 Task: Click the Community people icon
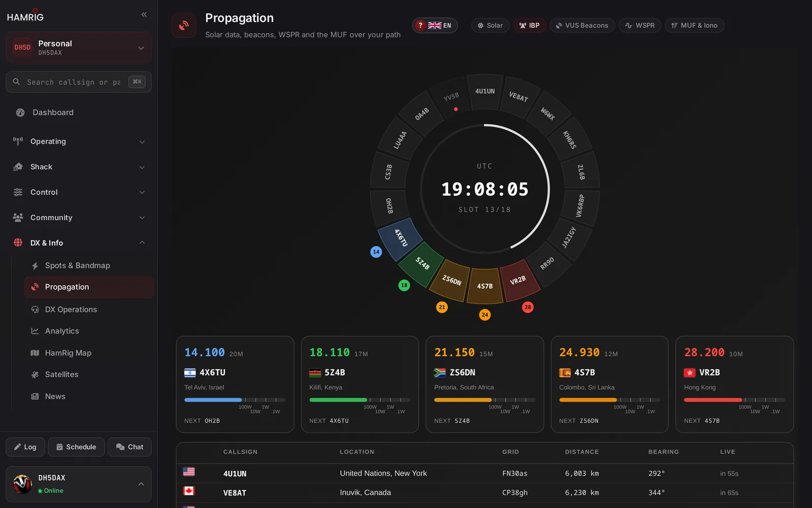[18, 217]
